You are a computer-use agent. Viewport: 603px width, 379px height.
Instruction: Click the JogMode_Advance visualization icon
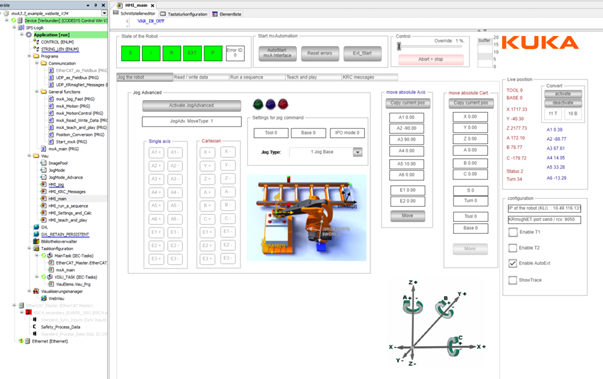point(43,177)
